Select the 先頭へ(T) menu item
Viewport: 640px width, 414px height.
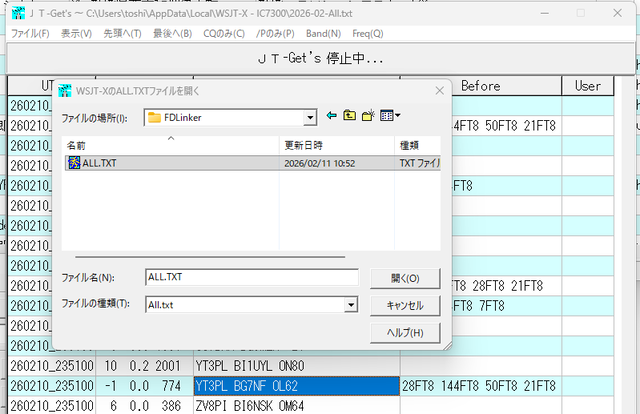(122, 33)
